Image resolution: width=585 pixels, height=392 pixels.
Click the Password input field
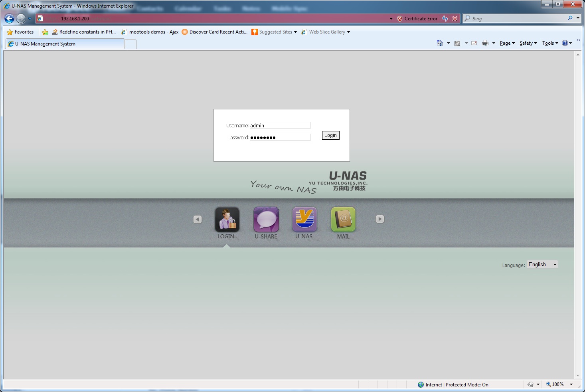(x=280, y=137)
